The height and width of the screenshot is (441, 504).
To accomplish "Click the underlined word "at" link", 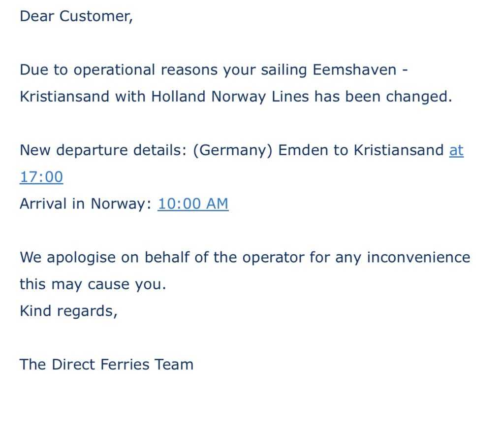I will pyautogui.click(x=456, y=150).
